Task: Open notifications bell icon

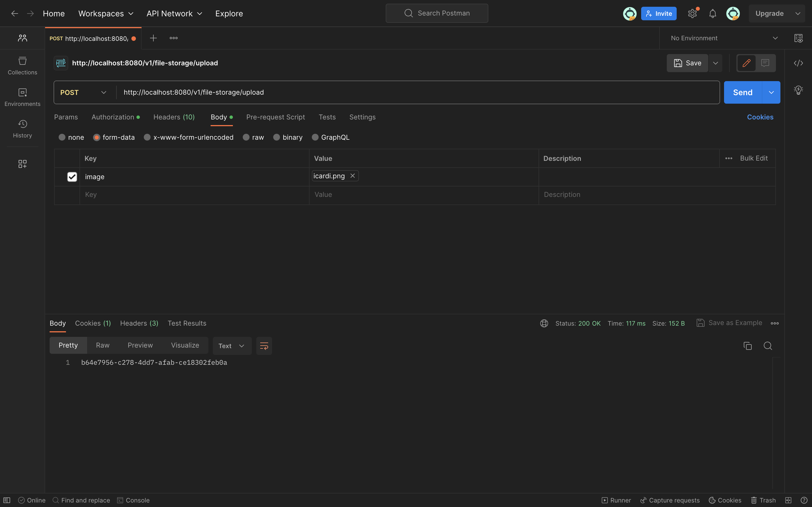Action: click(712, 14)
